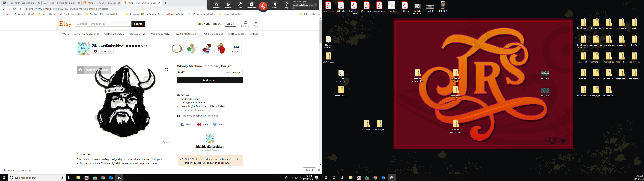Click the Add to cart button
Image resolution: width=644 pixels, height=181 pixels.
(209, 80)
